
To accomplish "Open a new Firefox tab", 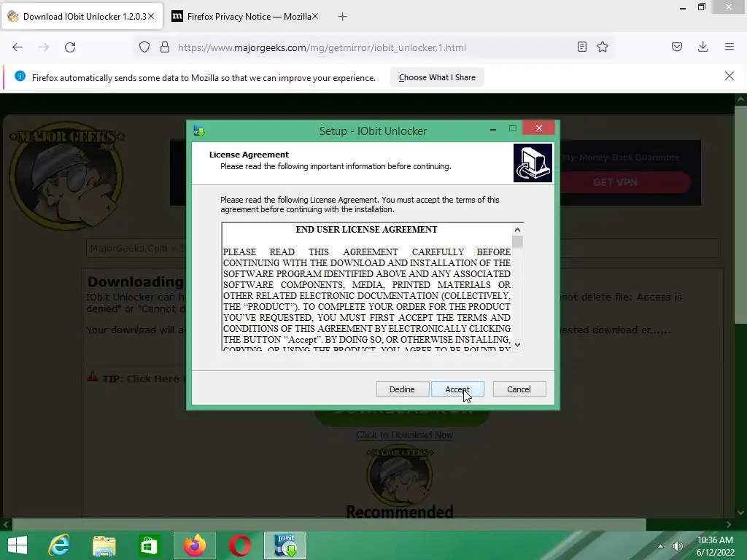I will tap(343, 17).
